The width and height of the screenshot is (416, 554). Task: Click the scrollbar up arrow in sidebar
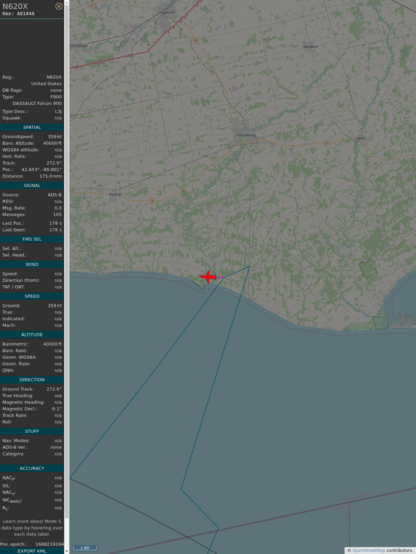click(x=67, y=2)
